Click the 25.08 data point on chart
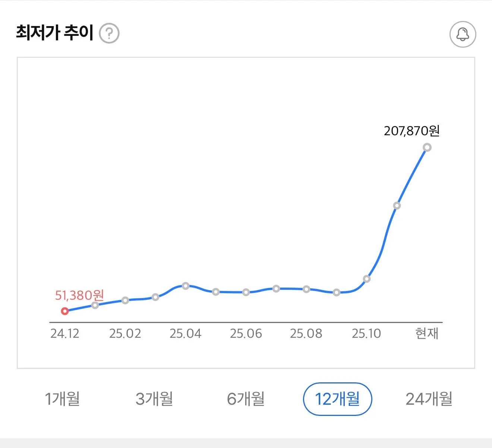This screenshot has height=448, width=492. pos(306,289)
